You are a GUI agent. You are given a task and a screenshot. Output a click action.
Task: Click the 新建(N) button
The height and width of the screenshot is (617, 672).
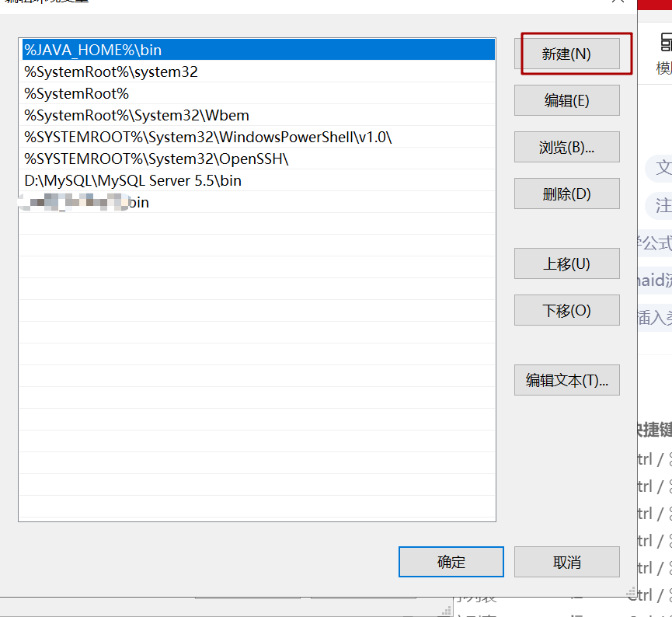click(x=566, y=54)
